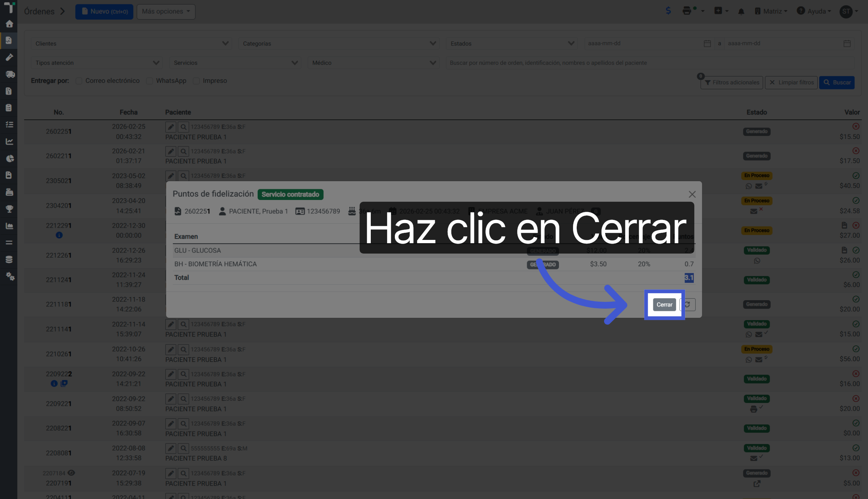
Task: Click the info icon under order 2212291
Action: [x=59, y=235]
